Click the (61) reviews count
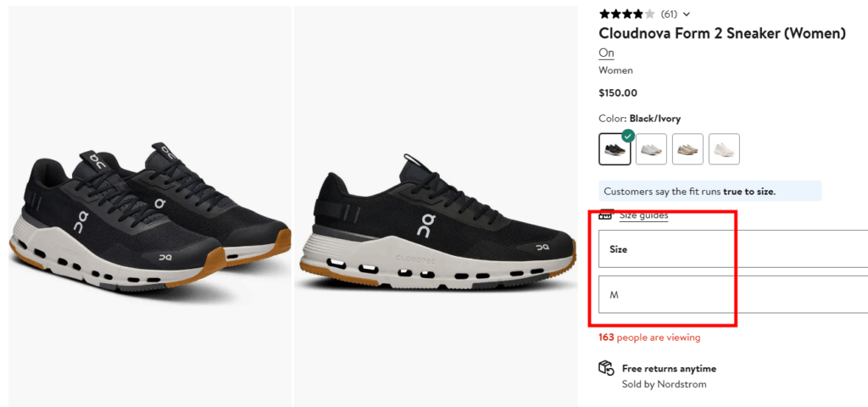 pos(669,14)
